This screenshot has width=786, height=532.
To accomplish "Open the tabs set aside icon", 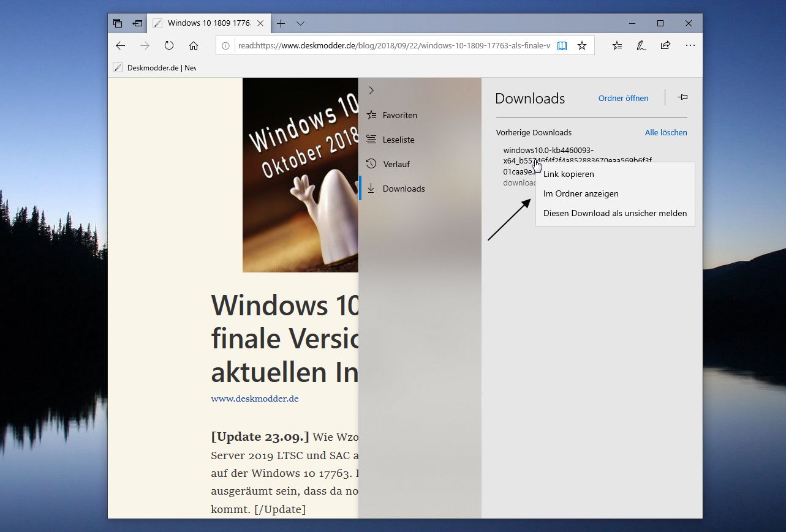I will [x=118, y=23].
